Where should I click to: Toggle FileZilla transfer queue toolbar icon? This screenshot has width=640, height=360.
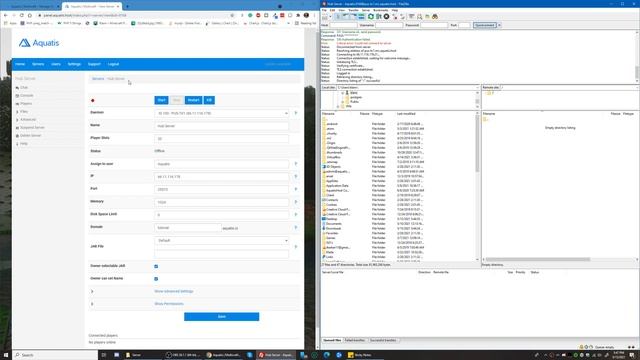(361, 17)
